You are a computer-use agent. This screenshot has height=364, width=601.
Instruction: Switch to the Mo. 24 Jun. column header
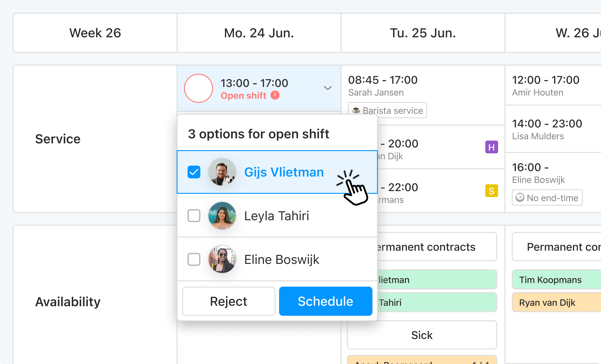click(x=259, y=33)
